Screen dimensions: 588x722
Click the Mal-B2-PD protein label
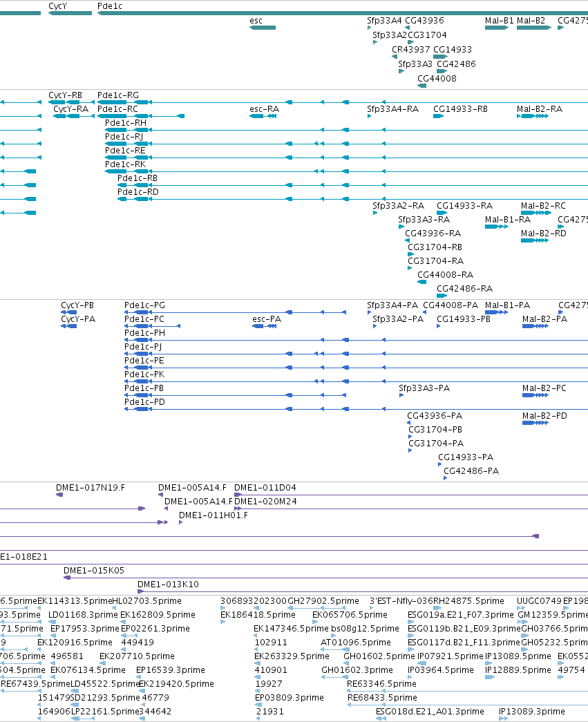pyautogui.click(x=544, y=416)
